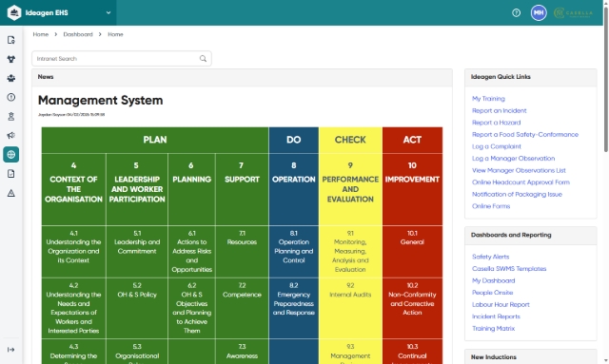This screenshot has height=364, width=609.
Task: Select 8 Operation cell
Action: point(294,189)
